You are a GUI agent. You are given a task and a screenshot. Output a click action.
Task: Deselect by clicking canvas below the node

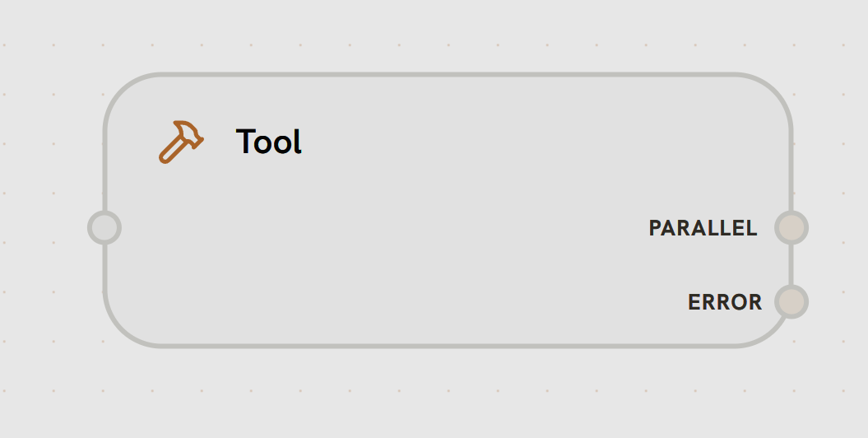pyautogui.click(x=444, y=395)
